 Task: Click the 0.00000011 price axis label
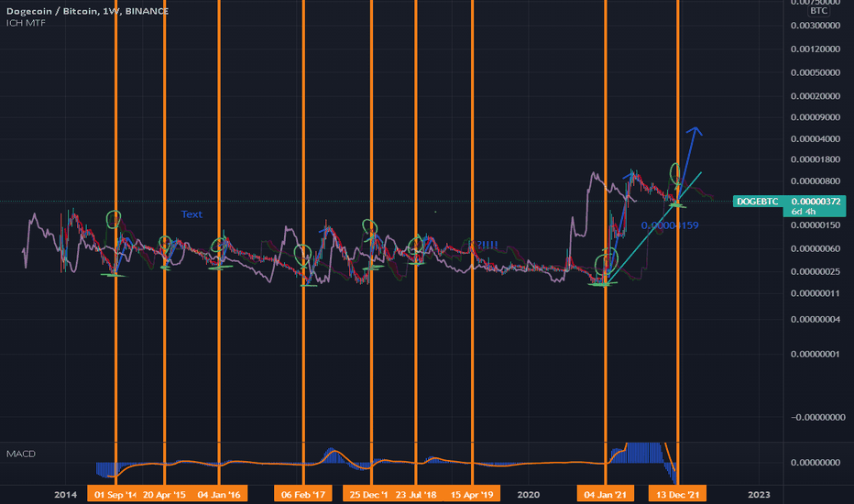point(816,293)
